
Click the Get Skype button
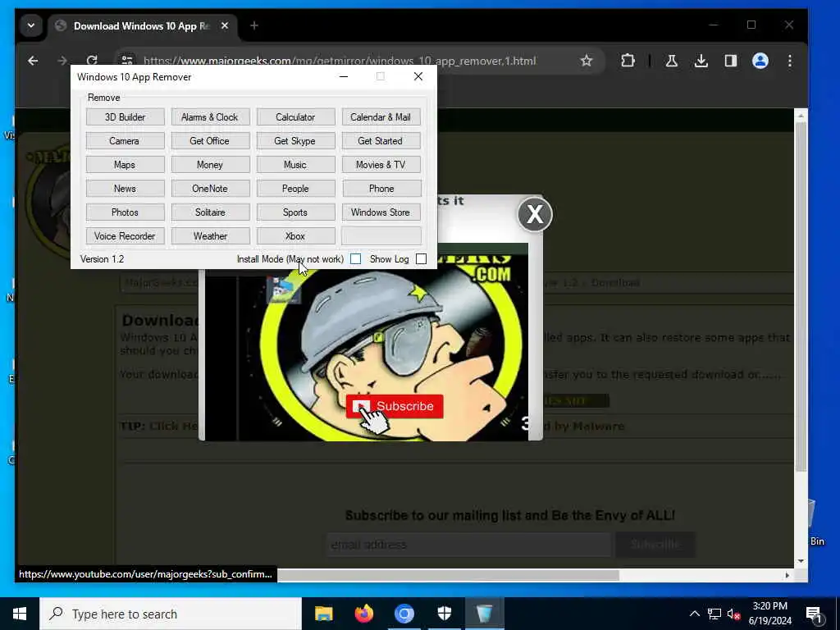[x=295, y=141]
